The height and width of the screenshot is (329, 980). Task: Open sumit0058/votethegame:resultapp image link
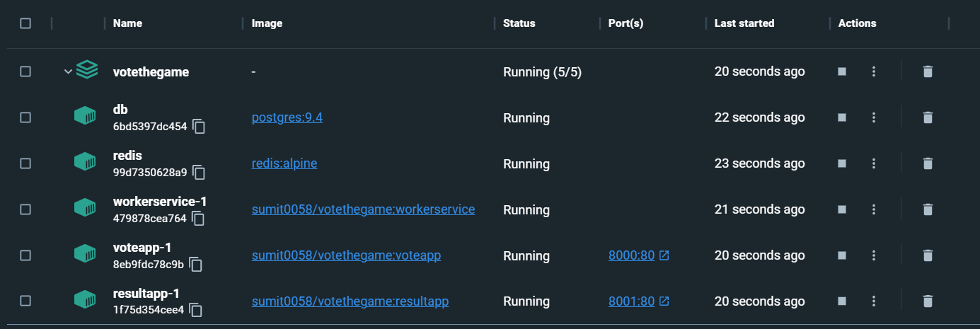(x=350, y=301)
